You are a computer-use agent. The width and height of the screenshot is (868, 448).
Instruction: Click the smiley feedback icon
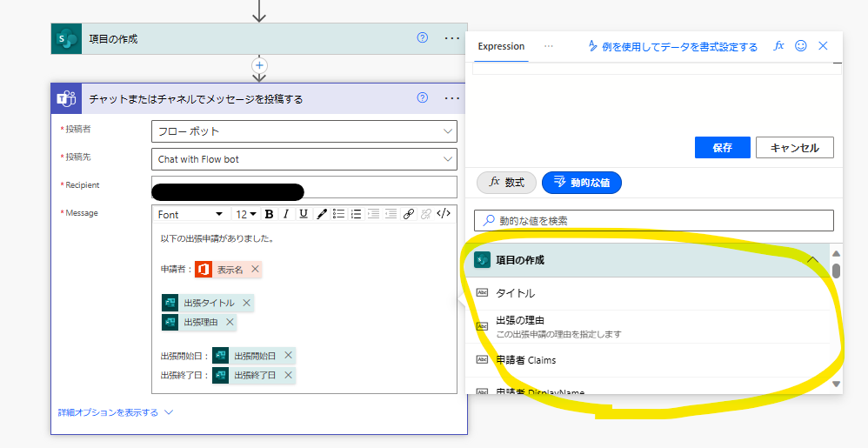(800, 46)
